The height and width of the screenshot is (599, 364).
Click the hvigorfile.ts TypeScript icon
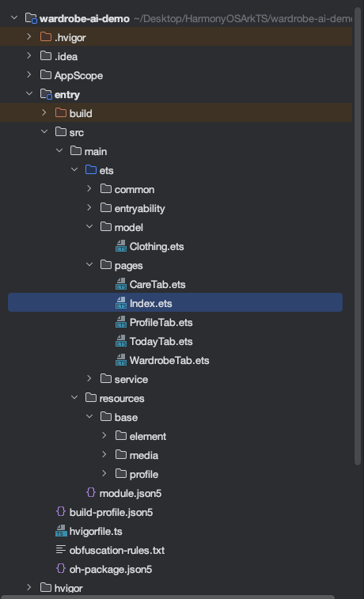61,531
